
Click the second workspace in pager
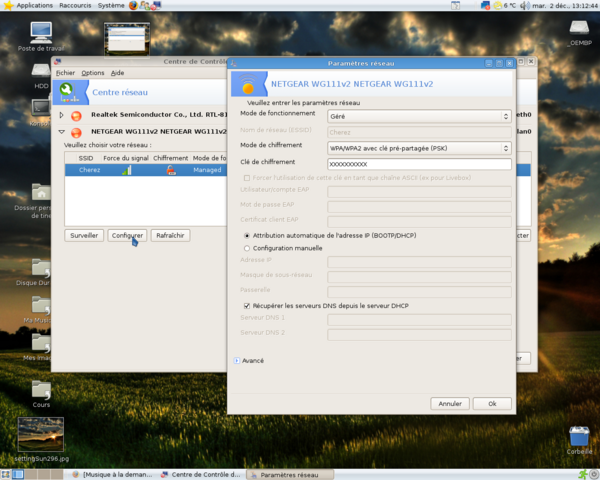pos(31,475)
